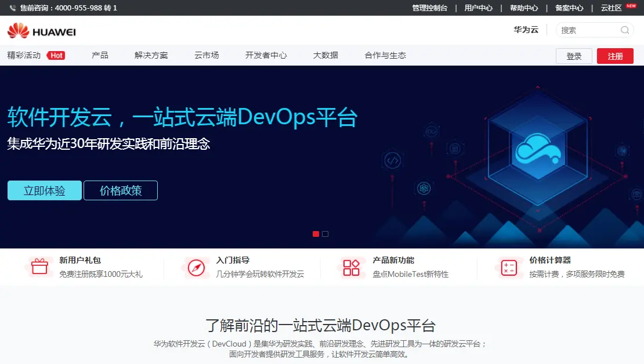Image resolution: width=644 pixels, height=364 pixels.
Task: Open the 开发者中心 menu
Action: (266, 56)
